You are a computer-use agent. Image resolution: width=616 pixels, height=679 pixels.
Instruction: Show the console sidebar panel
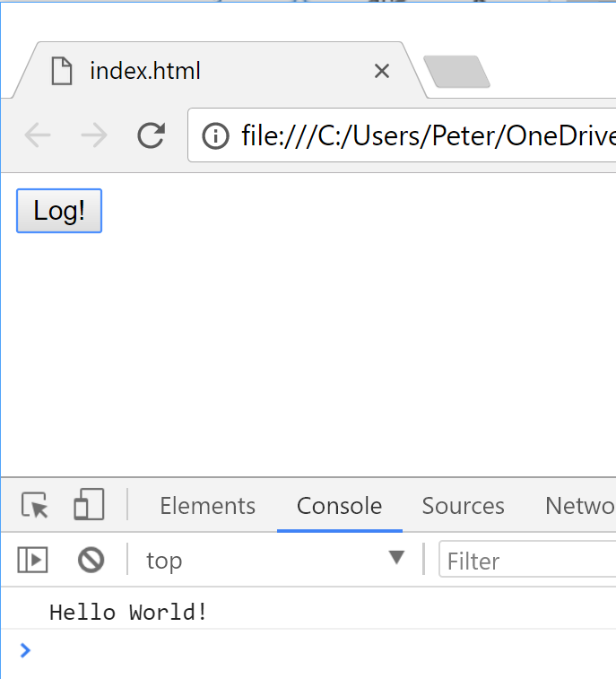pos(32,561)
